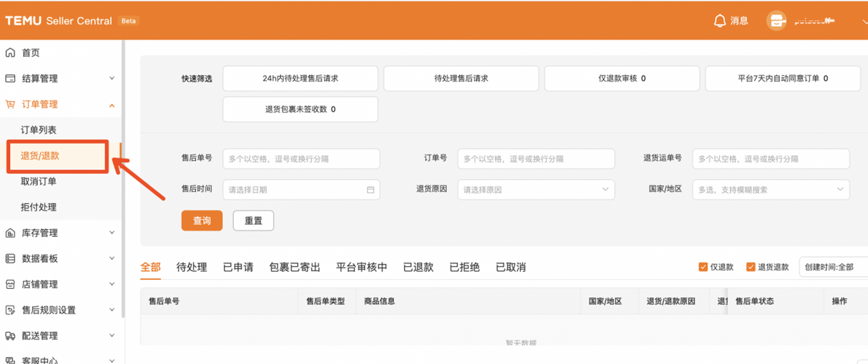This screenshot has height=364, width=868.
Task: Open the 创建时间:全部 filter dropdown
Action: coord(829,267)
